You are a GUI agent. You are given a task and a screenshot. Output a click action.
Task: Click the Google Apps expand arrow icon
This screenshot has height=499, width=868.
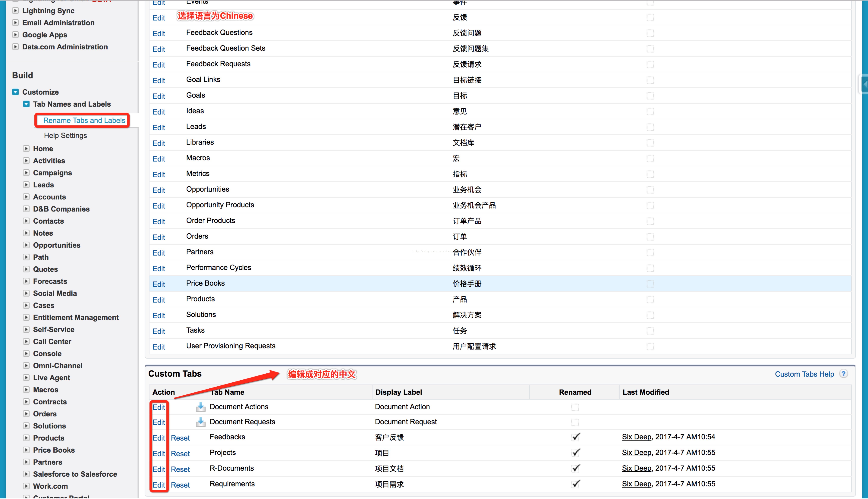coord(15,35)
